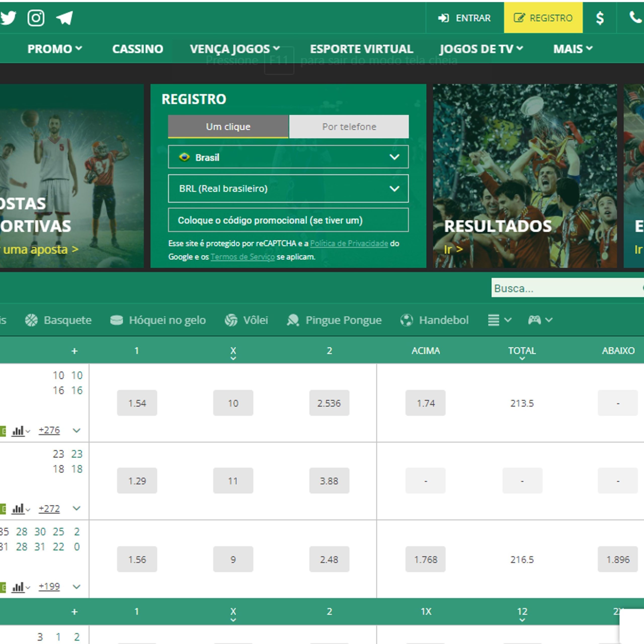Click the yellow REGISTRO button
The image size is (644, 644).
pos(543,18)
